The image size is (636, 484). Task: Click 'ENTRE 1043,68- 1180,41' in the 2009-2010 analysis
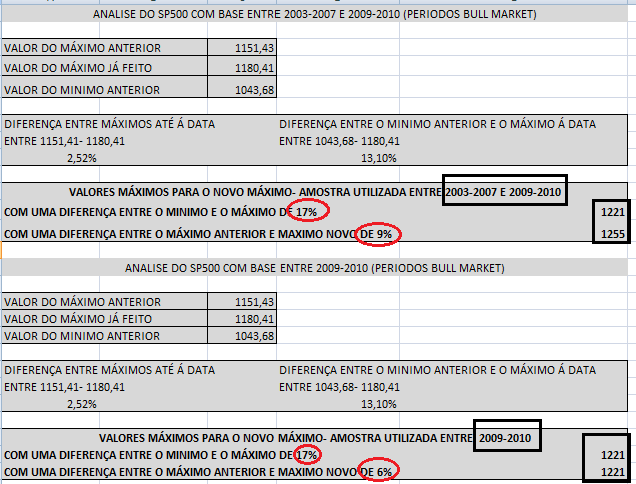click(x=339, y=387)
